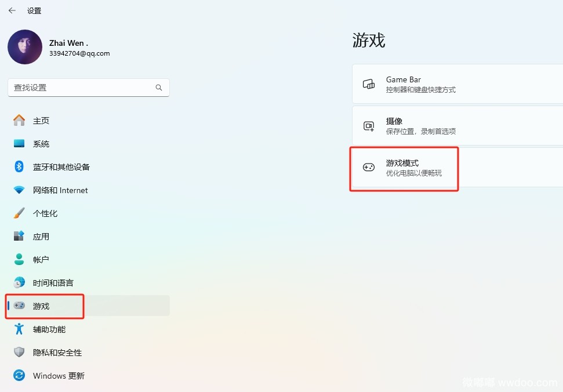Click the Windows Update sync icon

[19, 376]
